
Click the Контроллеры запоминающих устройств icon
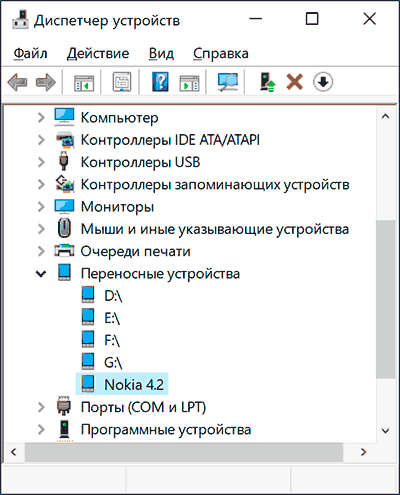tap(64, 184)
